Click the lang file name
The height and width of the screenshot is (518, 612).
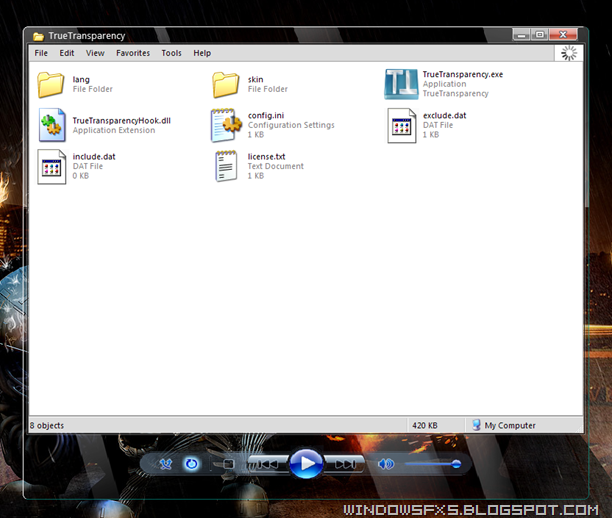point(81,79)
